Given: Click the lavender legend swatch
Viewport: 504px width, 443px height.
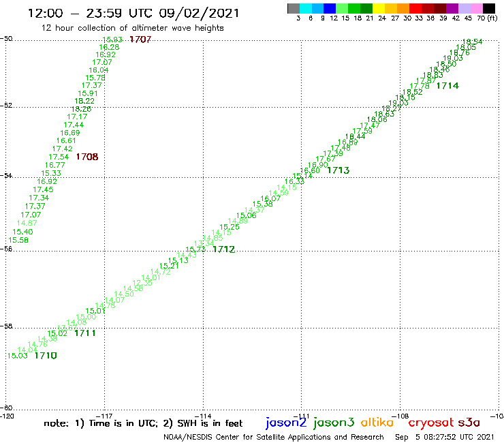Looking at the screenshot, I should 464,8.
